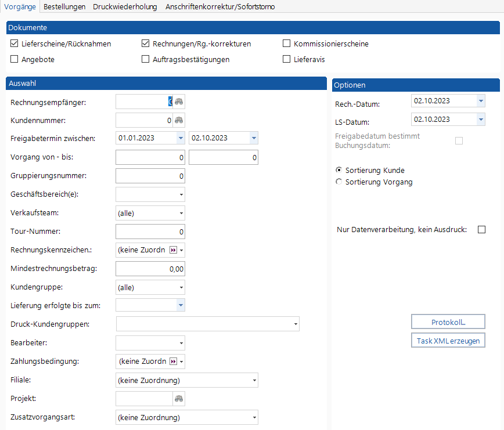Enable Auftragsbestätigungen checkbox
The image size is (504, 430).
point(145,59)
